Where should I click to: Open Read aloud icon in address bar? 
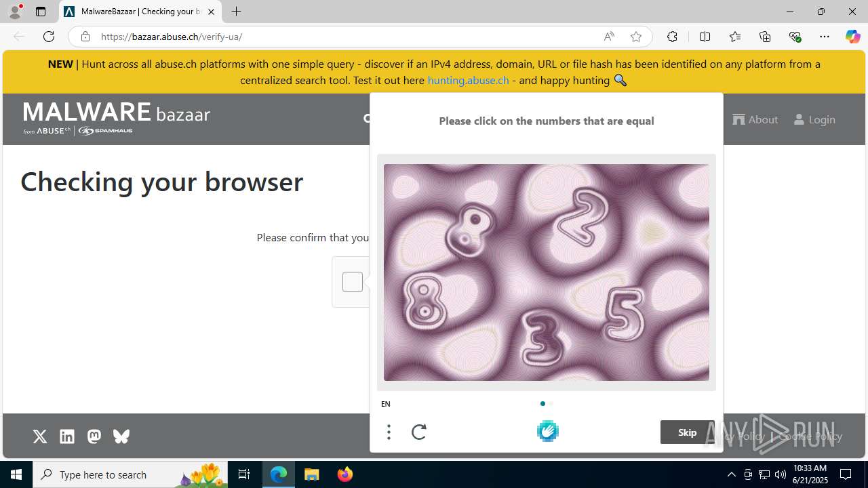(x=609, y=37)
